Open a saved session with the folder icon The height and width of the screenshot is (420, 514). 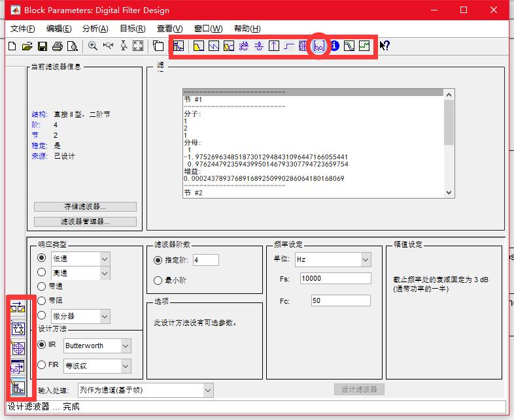point(27,46)
